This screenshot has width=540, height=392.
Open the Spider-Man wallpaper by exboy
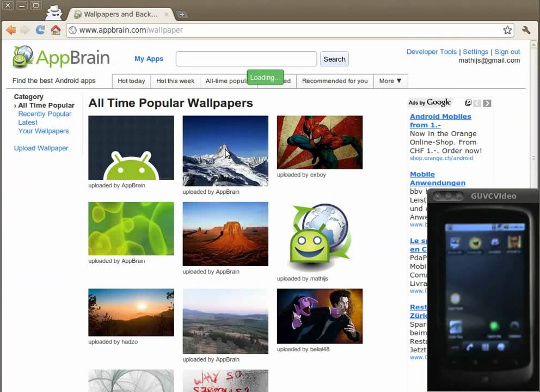click(320, 142)
